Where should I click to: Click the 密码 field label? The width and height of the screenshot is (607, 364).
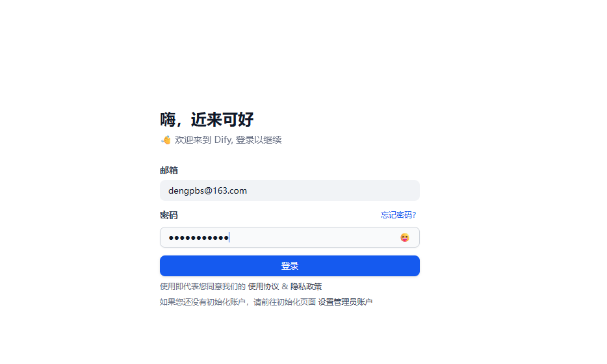(x=169, y=215)
